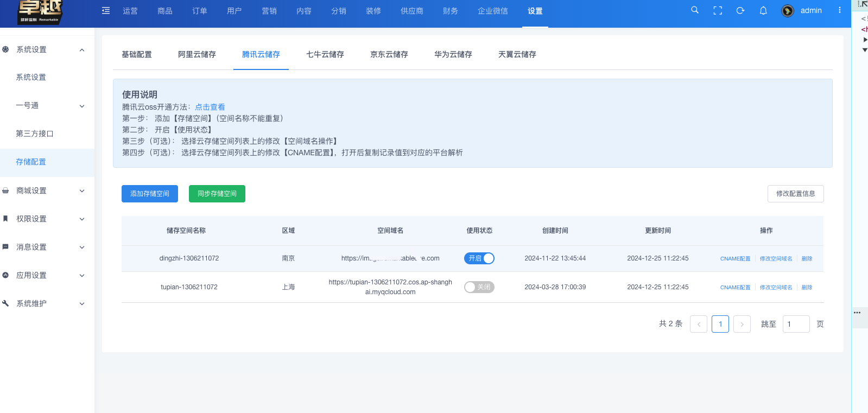Click 修改空间域名 for dingzhi-1306211072

coord(776,259)
